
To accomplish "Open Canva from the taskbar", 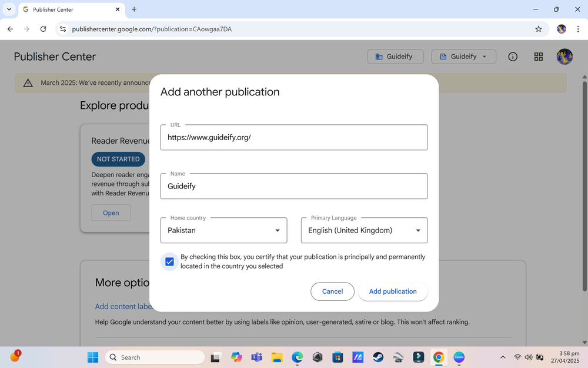I will pos(459,357).
